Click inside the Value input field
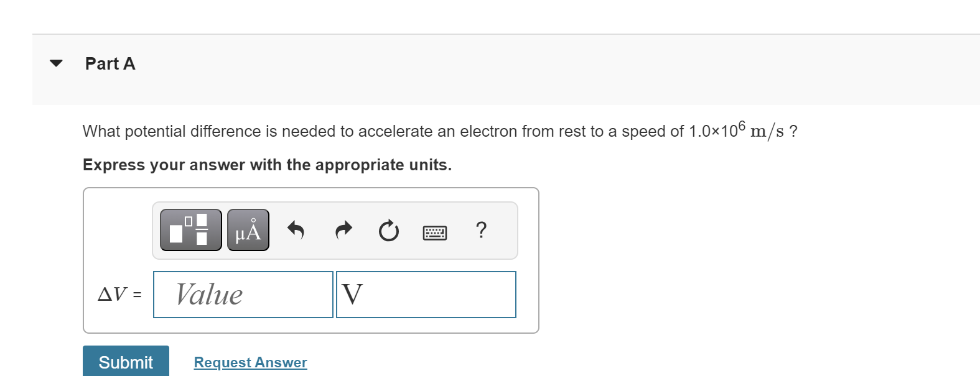Viewport: 980px width, 376px height. coord(243,294)
